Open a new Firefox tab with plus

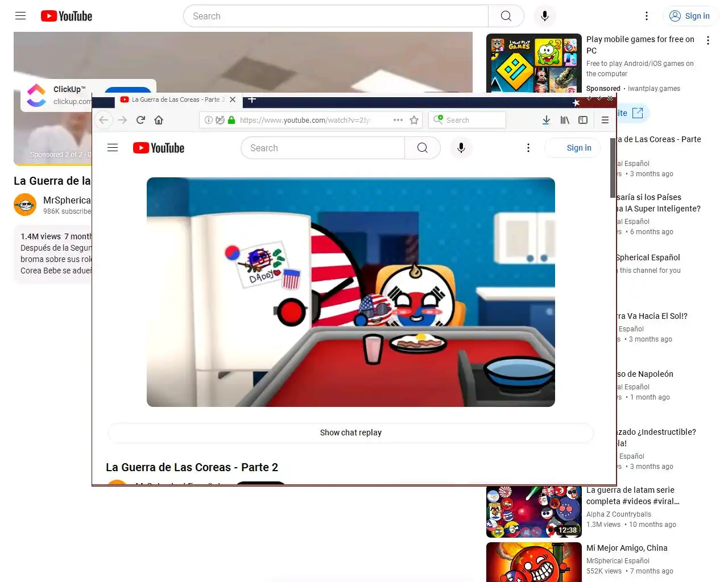point(252,99)
